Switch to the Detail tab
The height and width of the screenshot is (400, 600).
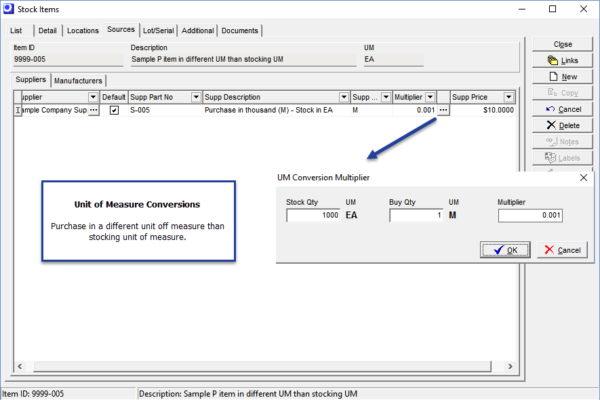point(47,31)
